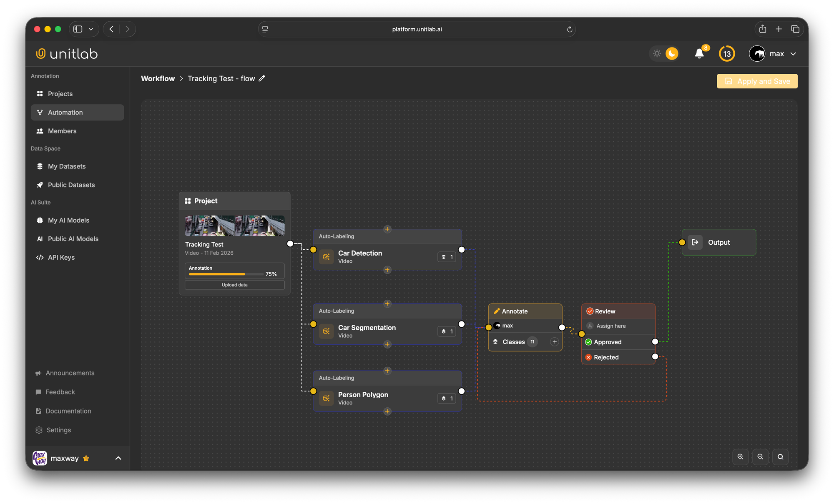The width and height of the screenshot is (834, 504).
Task: Click Upload data in Project node
Action: [x=234, y=285]
